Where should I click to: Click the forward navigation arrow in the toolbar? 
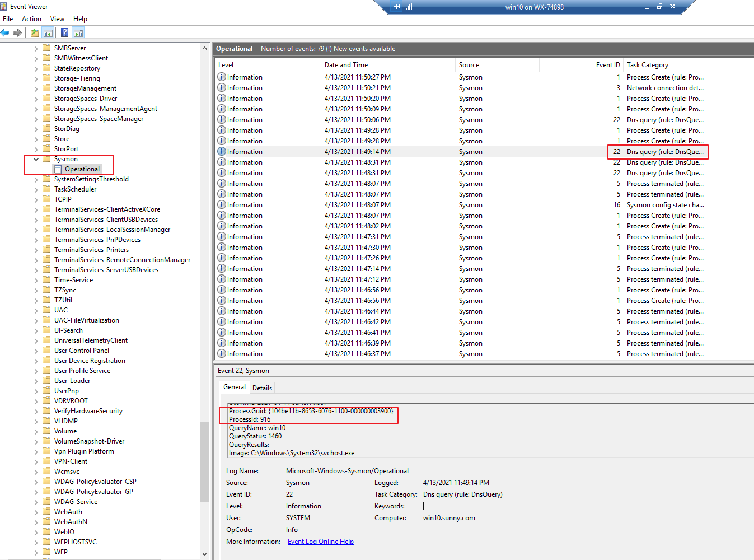point(17,32)
